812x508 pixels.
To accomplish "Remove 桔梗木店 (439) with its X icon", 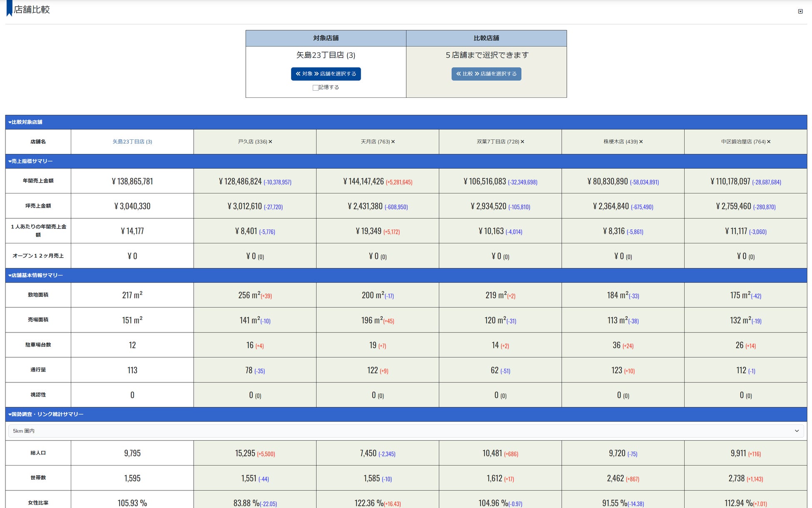I will click(x=641, y=142).
